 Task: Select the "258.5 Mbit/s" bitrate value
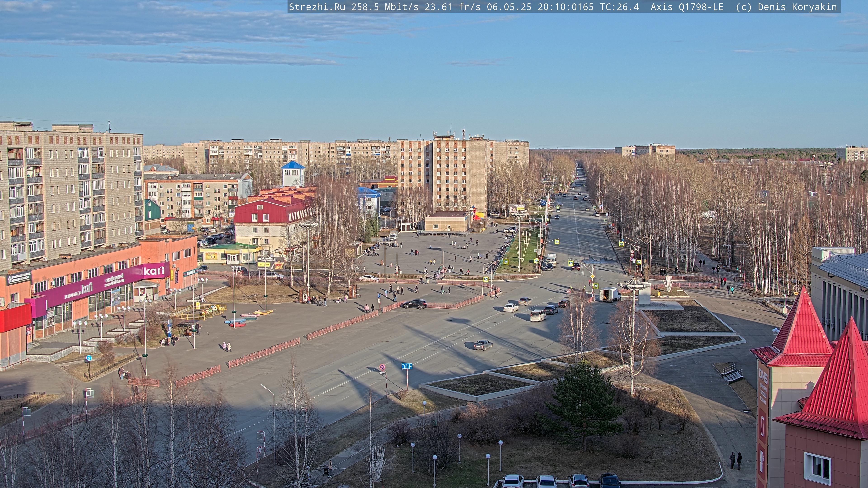point(385,7)
